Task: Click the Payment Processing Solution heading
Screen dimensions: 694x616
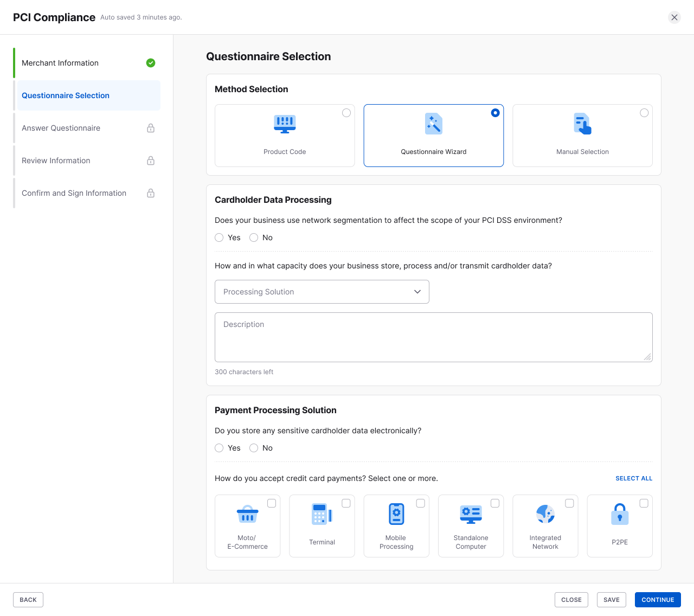Action: [275, 410]
